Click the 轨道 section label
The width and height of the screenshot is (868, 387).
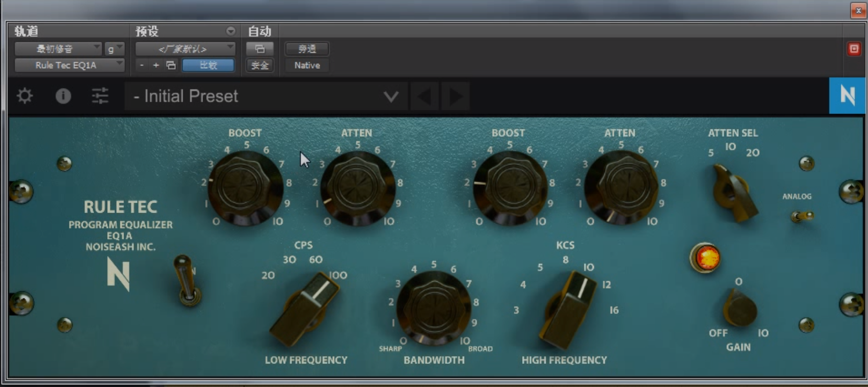coord(26,31)
